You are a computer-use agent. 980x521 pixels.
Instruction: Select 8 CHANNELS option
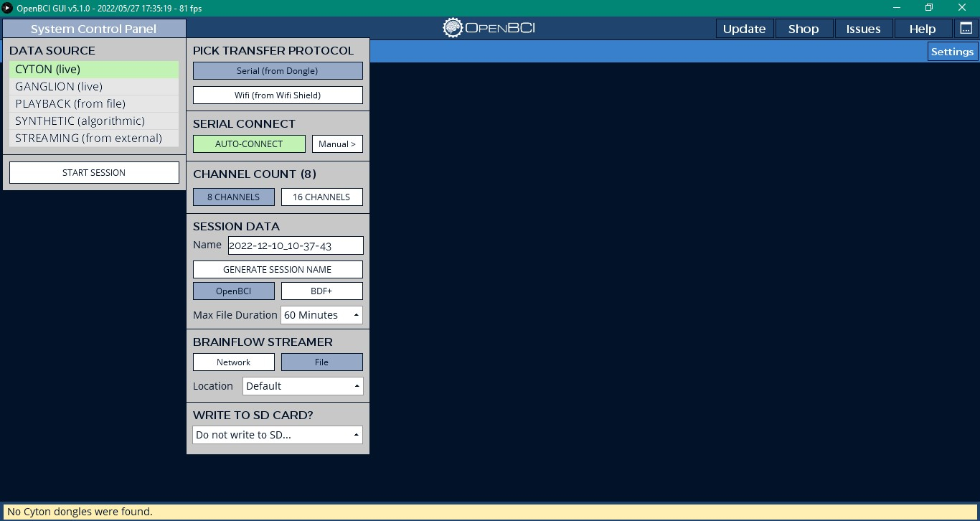(x=234, y=197)
